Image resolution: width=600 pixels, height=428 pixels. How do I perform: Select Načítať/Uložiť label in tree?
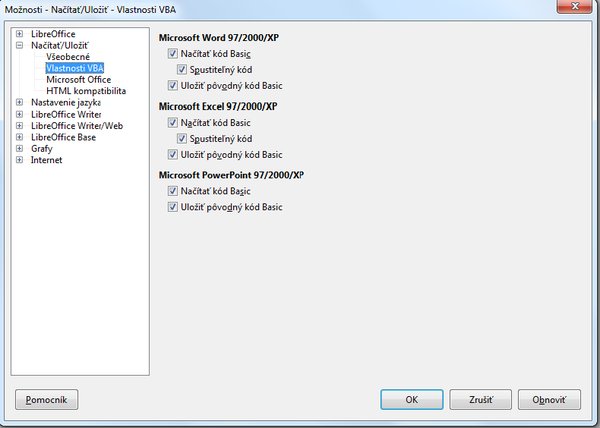click(x=60, y=46)
